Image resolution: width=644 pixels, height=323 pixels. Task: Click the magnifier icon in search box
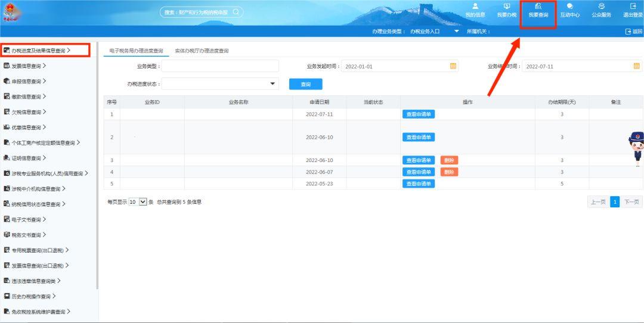coord(236,12)
